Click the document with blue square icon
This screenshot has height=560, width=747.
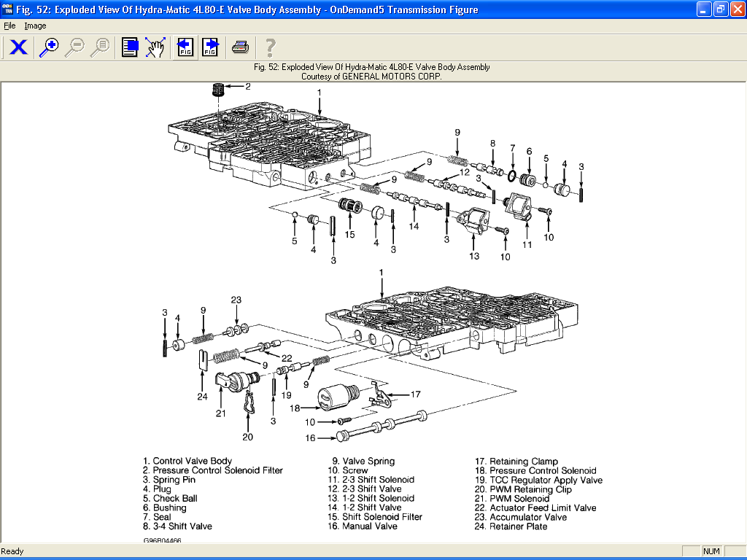tap(130, 47)
